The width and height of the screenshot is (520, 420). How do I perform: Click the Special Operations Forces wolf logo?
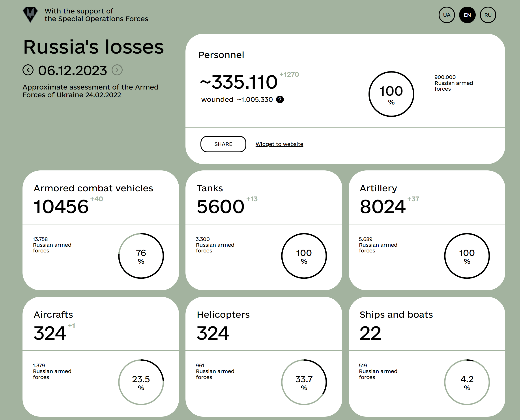[x=30, y=15]
